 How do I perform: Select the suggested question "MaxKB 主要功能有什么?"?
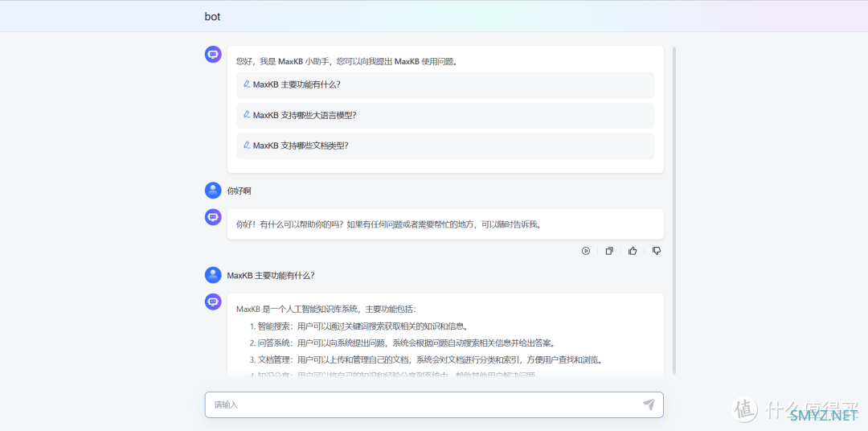445,84
